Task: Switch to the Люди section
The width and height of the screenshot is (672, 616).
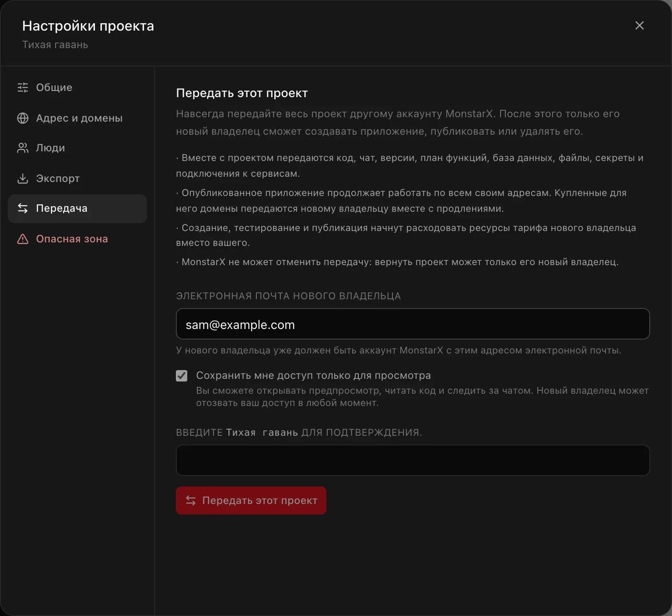Action: 77,148
